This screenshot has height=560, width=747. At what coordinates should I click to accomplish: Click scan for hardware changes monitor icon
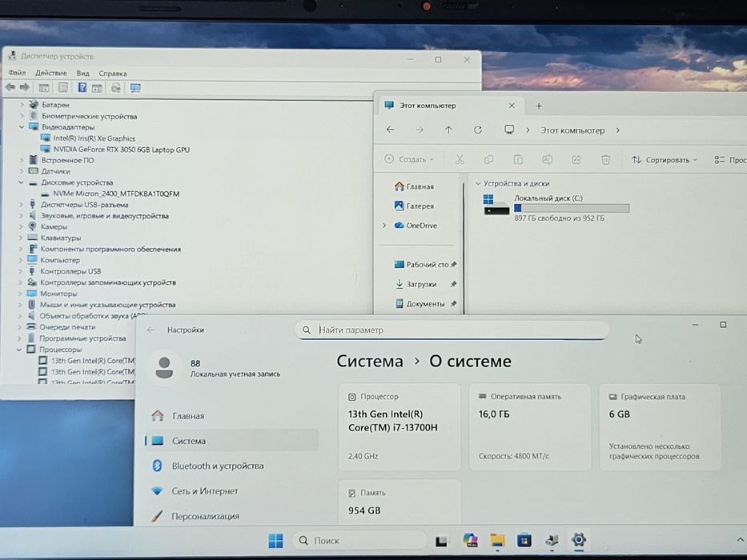tap(135, 88)
